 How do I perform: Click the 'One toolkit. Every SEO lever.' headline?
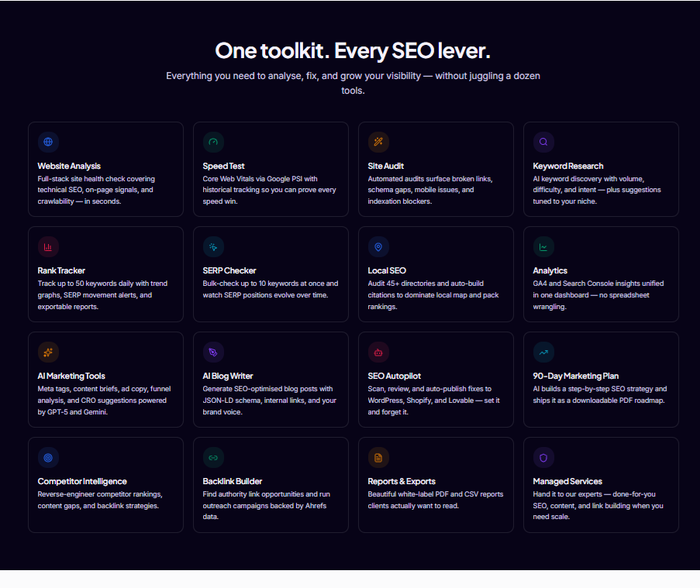pyautogui.click(x=353, y=51)
